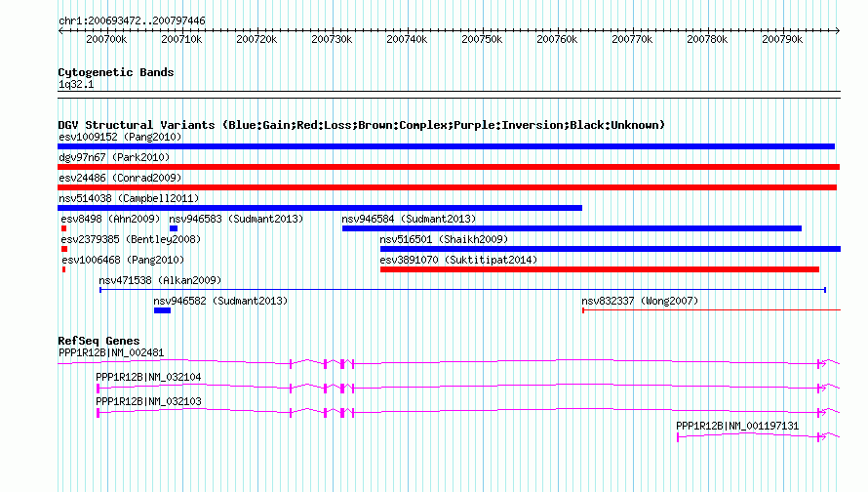Open nsv514038 (Campbell2011) label
Screen dimensions: 868x492
pos(129,198)
